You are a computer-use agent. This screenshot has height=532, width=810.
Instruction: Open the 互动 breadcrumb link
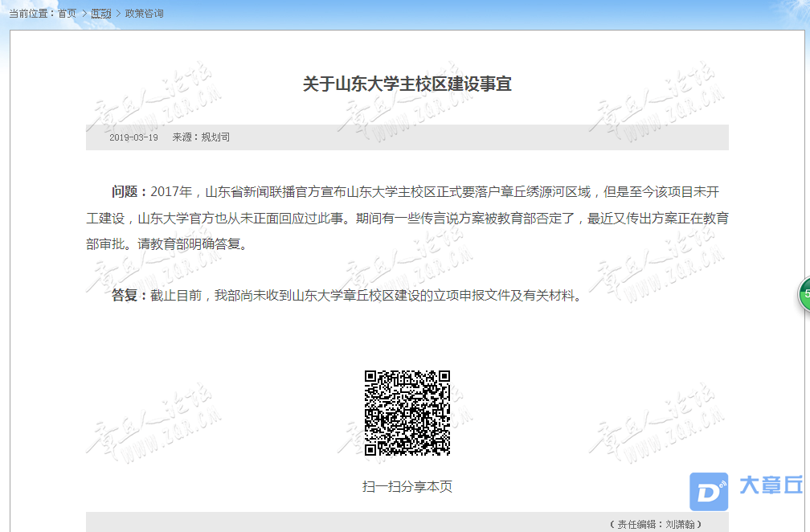[x=101, y=14]
